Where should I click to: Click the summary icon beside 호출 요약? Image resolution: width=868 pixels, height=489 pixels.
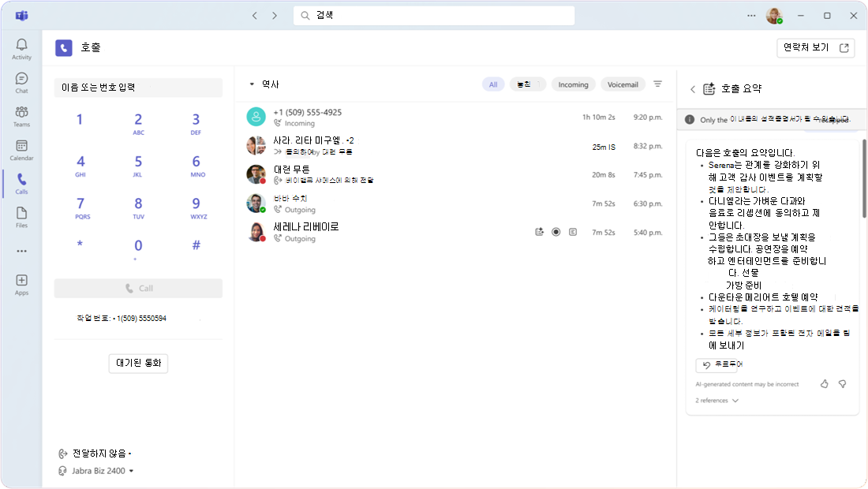tap(709, 89)
